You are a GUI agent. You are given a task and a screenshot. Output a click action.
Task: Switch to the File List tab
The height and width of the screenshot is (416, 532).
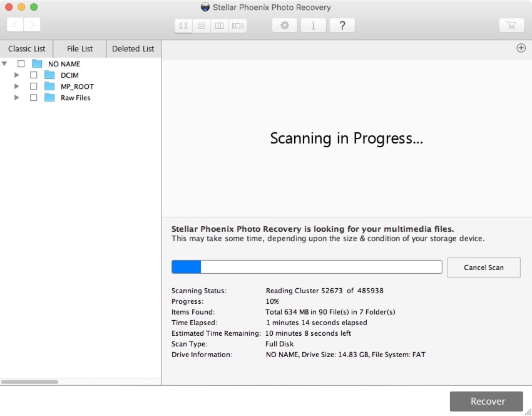(79, 49)
